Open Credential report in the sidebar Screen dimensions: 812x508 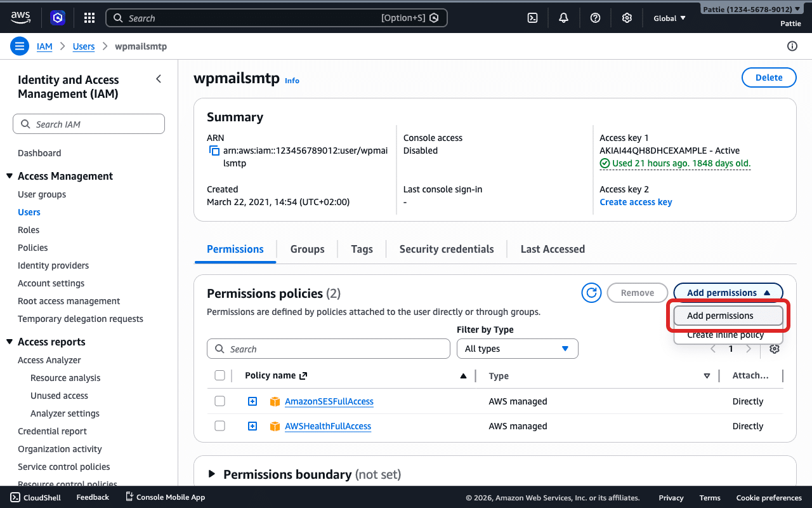[x=52, y=431]
